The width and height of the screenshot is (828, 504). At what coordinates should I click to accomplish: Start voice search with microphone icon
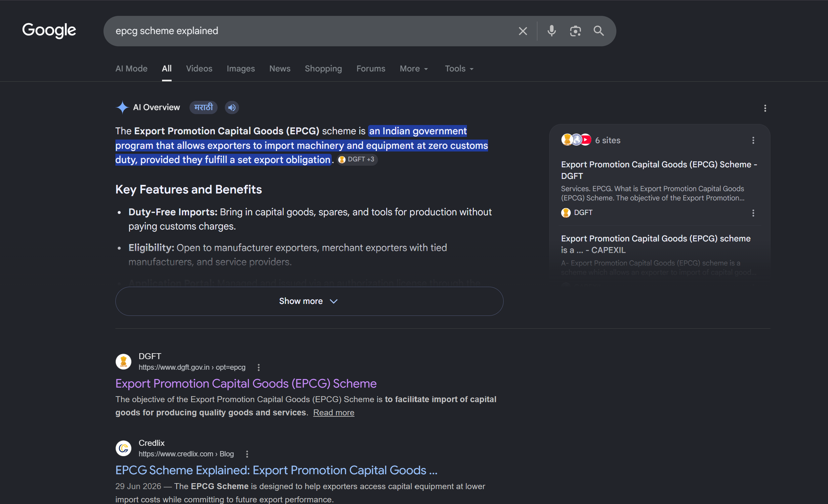(x=552, y=31)
